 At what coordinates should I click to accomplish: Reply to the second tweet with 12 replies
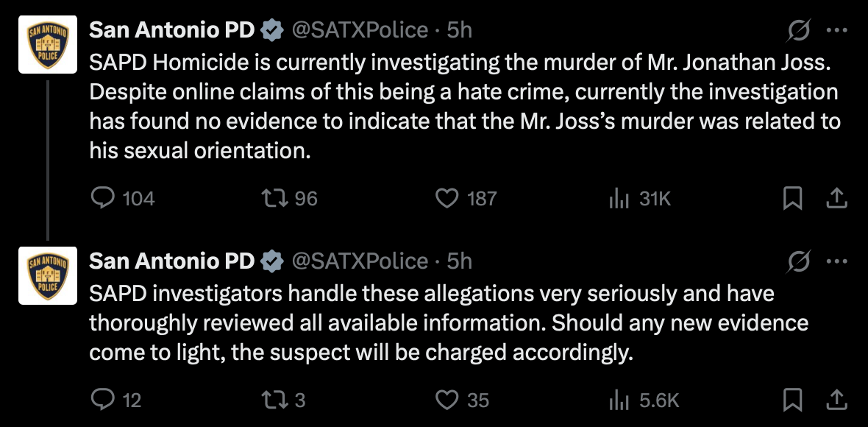pyautogui.click(x=102, y=400)
